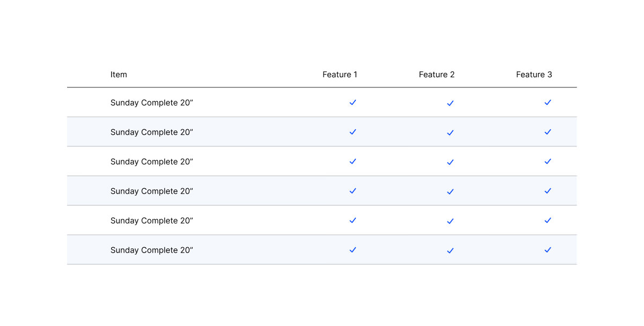Toggle Feature 1 check in fifth row
Screen dimensions: 644x326
(x=353, y=220)
